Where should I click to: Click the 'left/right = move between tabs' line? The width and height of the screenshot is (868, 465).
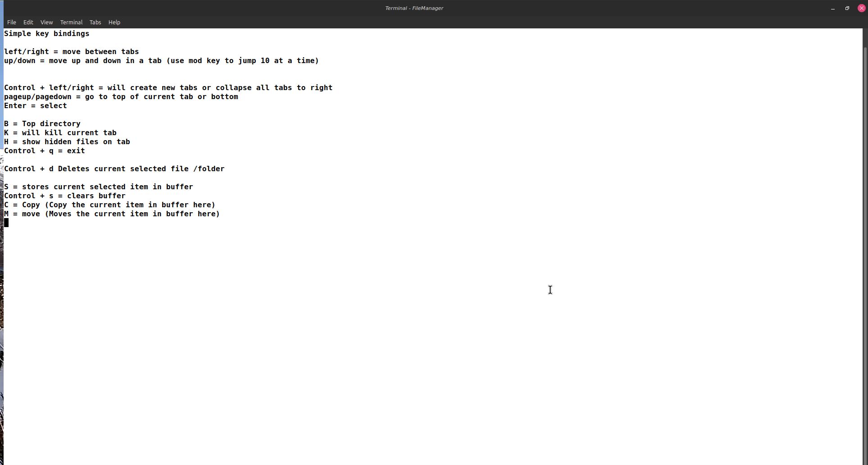[x=72, y=52]
